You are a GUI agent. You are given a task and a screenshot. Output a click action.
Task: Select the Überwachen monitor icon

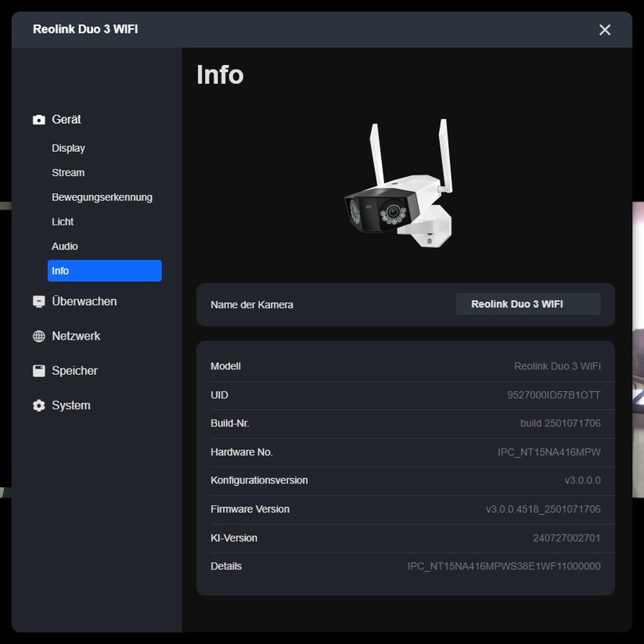(x=38, y=301)
